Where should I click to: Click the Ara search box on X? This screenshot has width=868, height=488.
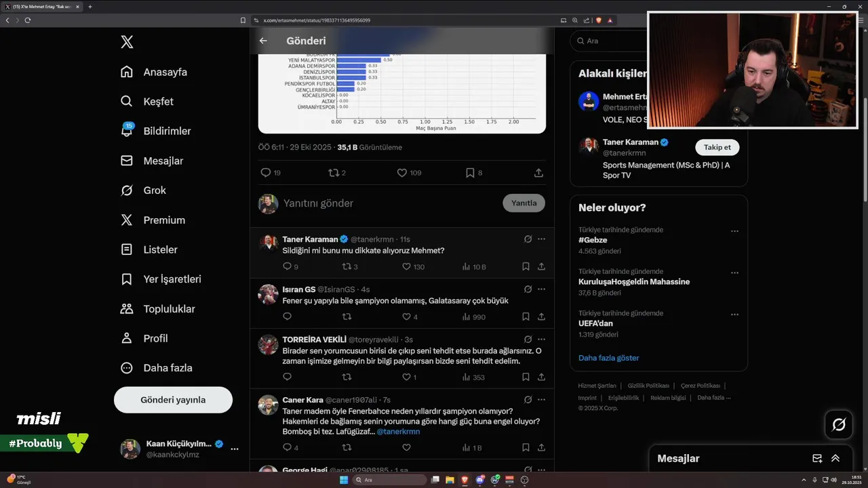(607, 41)
